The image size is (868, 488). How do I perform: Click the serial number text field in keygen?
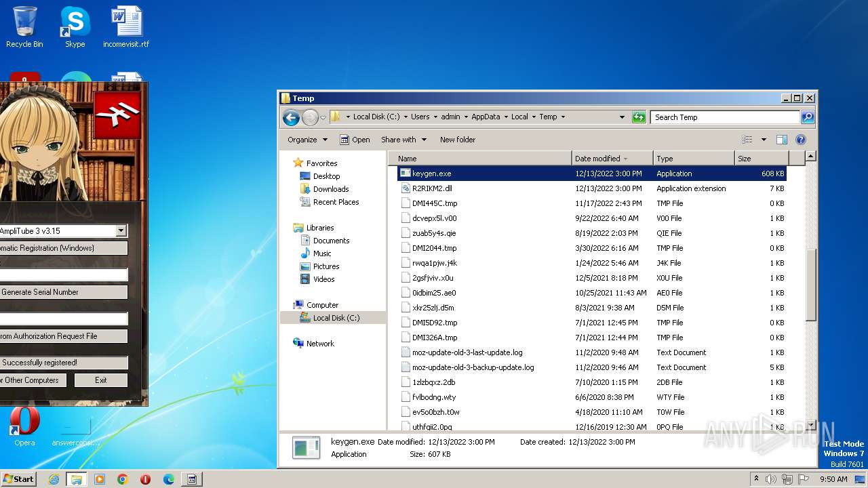click(x=63, y=274)
